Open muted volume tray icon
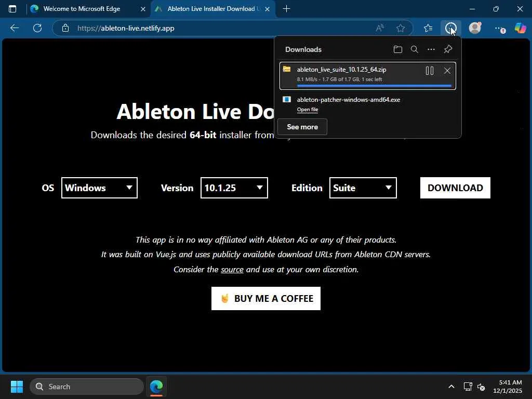This screenshot has height=399, width=532. pos(481,387)
